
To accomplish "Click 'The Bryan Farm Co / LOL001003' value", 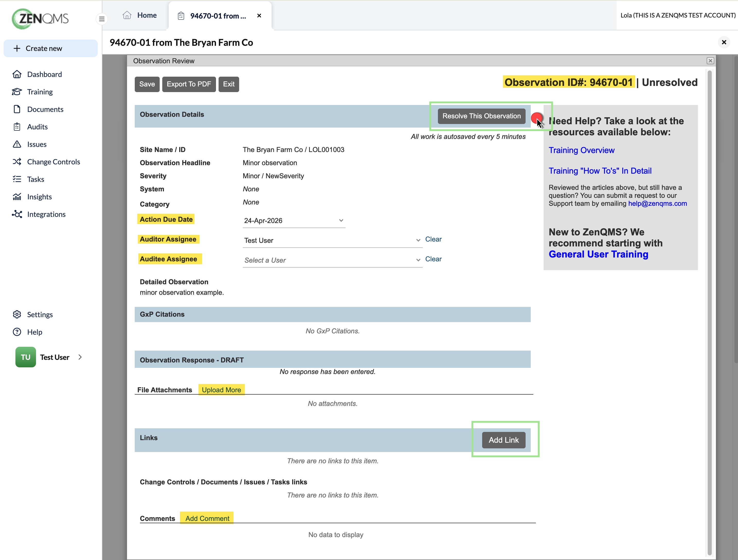I will coord(293,150).
